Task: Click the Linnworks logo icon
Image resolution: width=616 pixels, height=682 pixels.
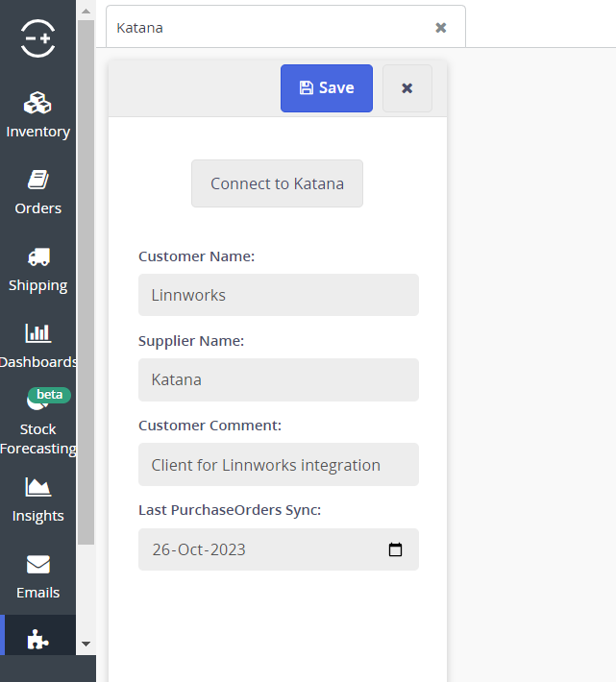Action: pos(37,38)
